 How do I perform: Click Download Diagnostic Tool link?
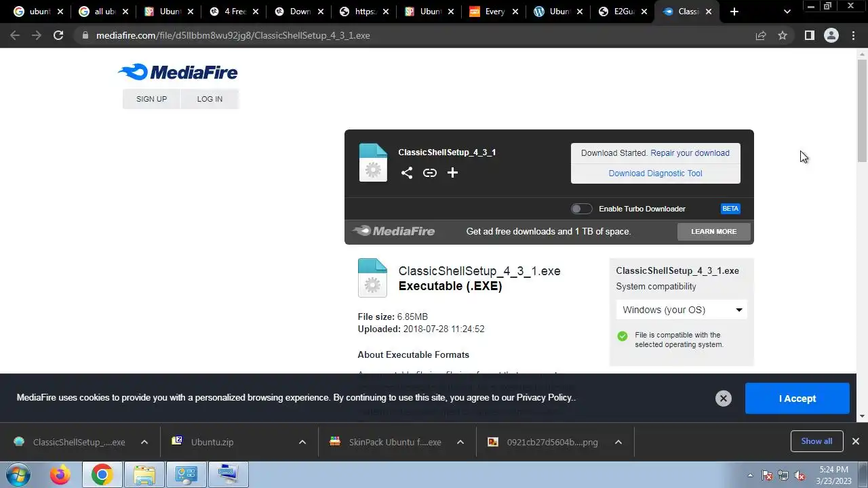click(655, 174)
